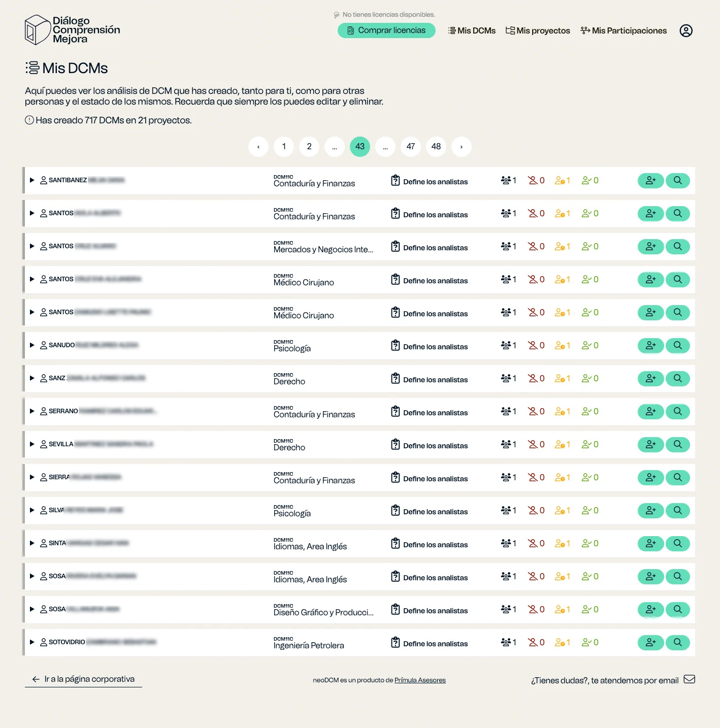Select page 1 in the pagination
720x728 pixels.
[283, 147]
